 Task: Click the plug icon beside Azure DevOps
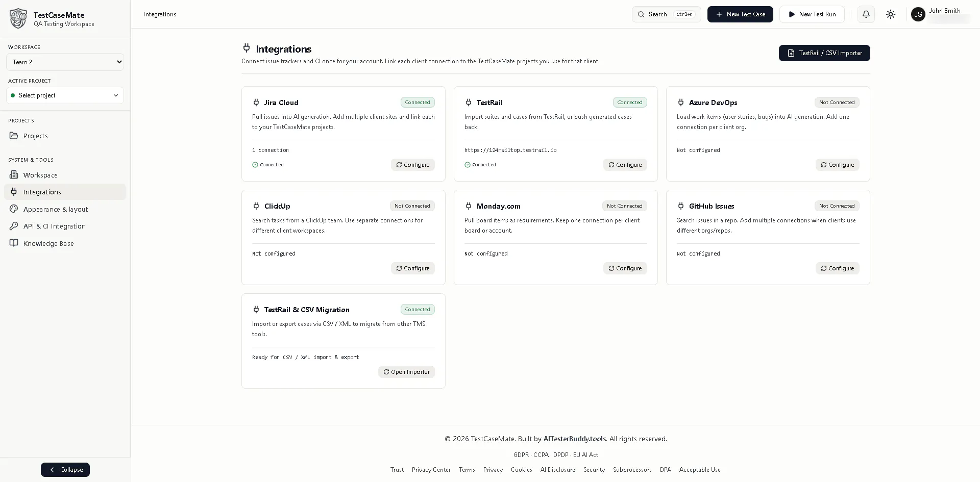[x=681, y=103]
